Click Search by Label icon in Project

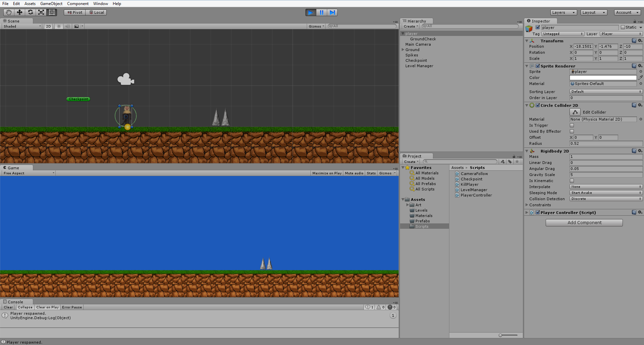click(x=510, y=162)
